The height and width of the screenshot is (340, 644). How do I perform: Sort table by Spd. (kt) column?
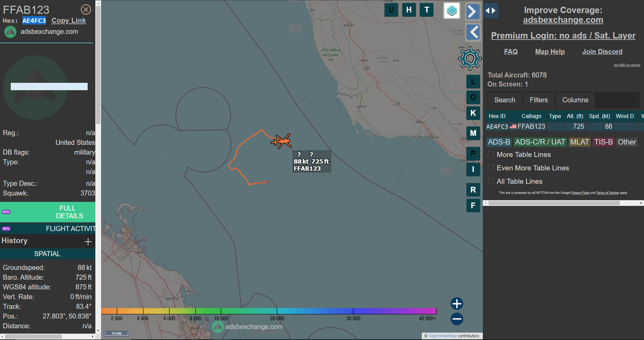599,116
